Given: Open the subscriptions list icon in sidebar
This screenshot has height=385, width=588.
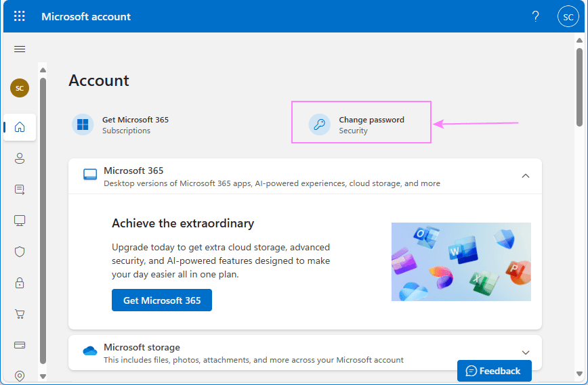Looking at the screenshot, I should tap(20, 189).
